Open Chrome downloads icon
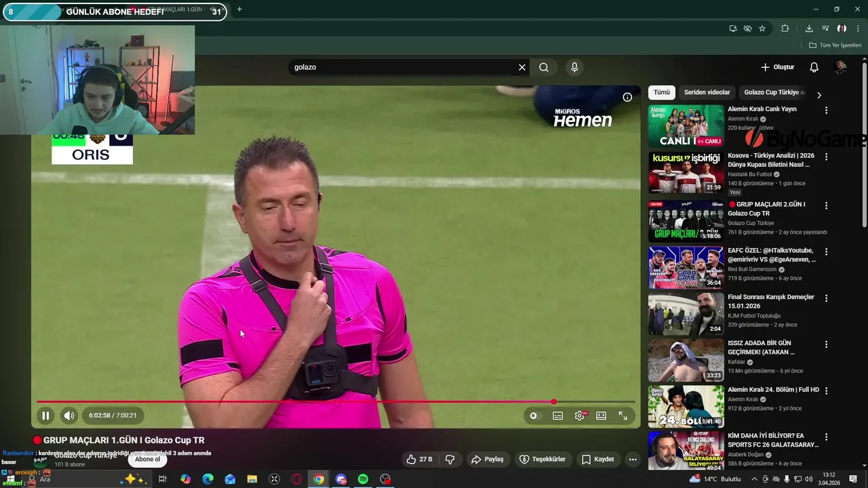868x488 pixels. [x=809, y=28]
